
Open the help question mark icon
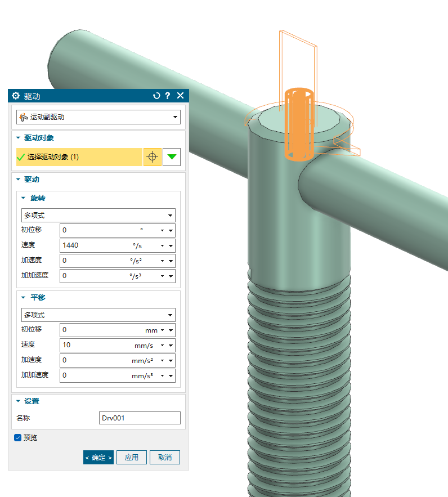168,96
